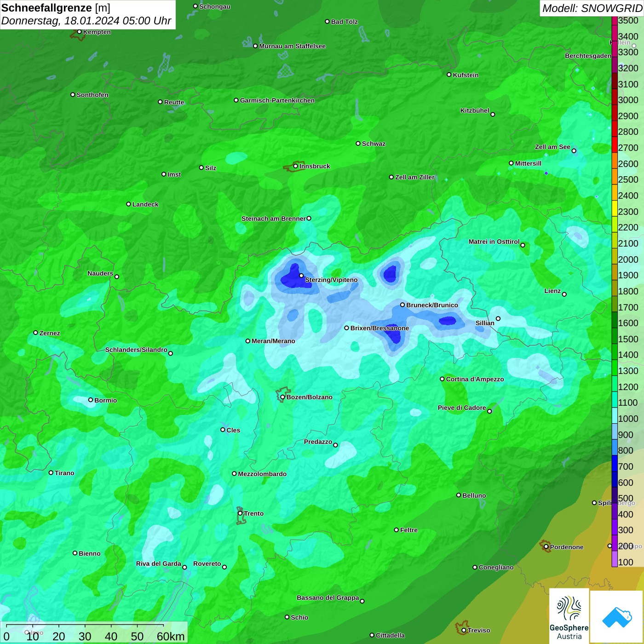Select the "Riva del Garda" label
This screenshot has width=644, height=644.
point(159,563)
